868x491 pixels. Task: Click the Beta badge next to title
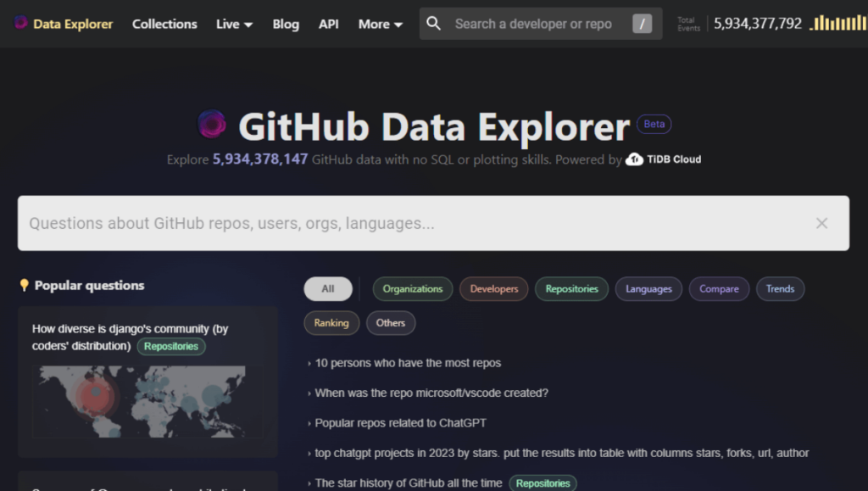[654, 124]
